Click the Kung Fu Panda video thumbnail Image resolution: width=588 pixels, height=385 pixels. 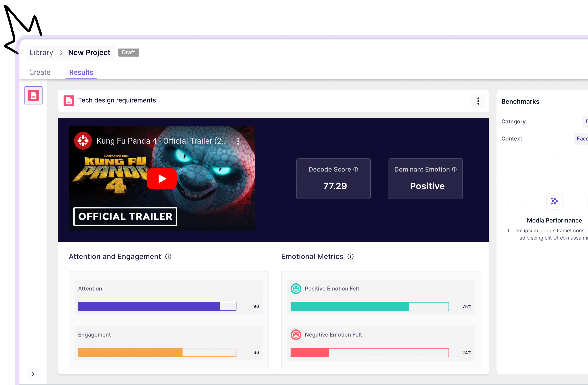(x=162, y=179)
